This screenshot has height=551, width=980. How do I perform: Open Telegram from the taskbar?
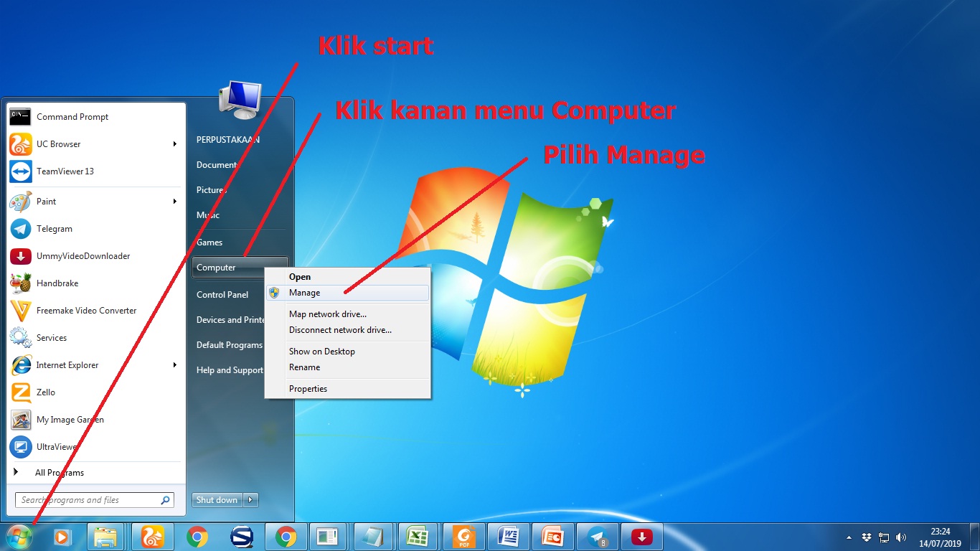tap(596, 537)
